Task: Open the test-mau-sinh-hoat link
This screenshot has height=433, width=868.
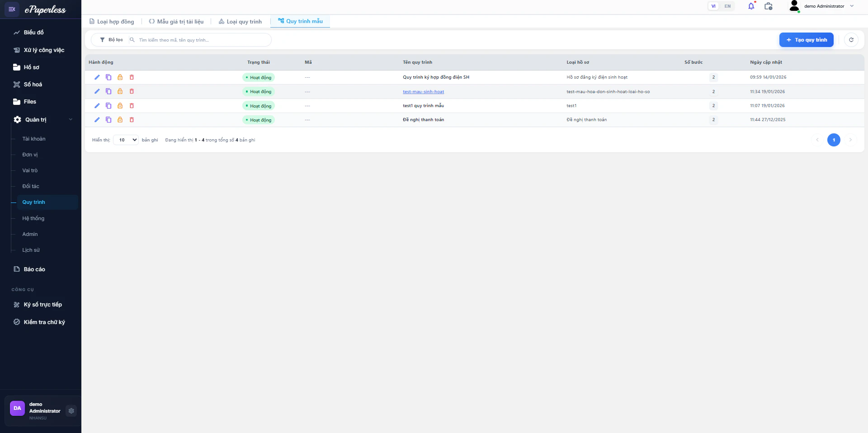Action: tap(423, 92)
